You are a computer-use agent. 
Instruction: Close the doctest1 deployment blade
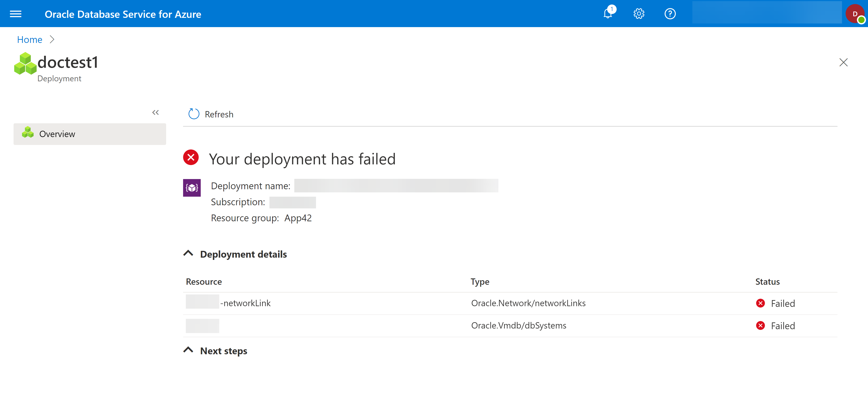pyautogui.click(x=843, y=62)
